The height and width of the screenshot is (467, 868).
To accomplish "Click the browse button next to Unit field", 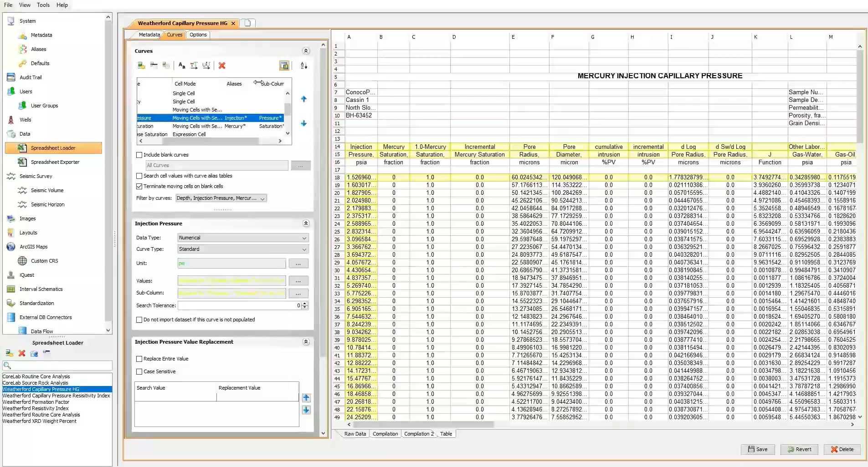I will coord(298,264).
